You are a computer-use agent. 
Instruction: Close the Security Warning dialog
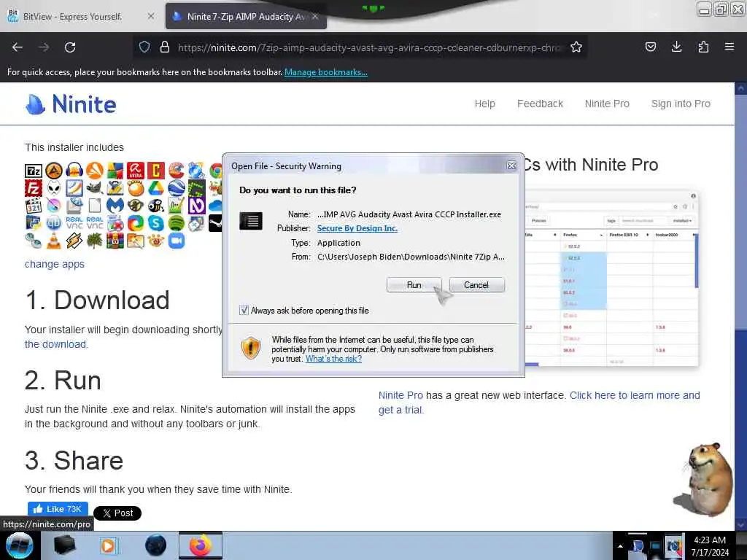pyautogui.click(x=511, y=166)
